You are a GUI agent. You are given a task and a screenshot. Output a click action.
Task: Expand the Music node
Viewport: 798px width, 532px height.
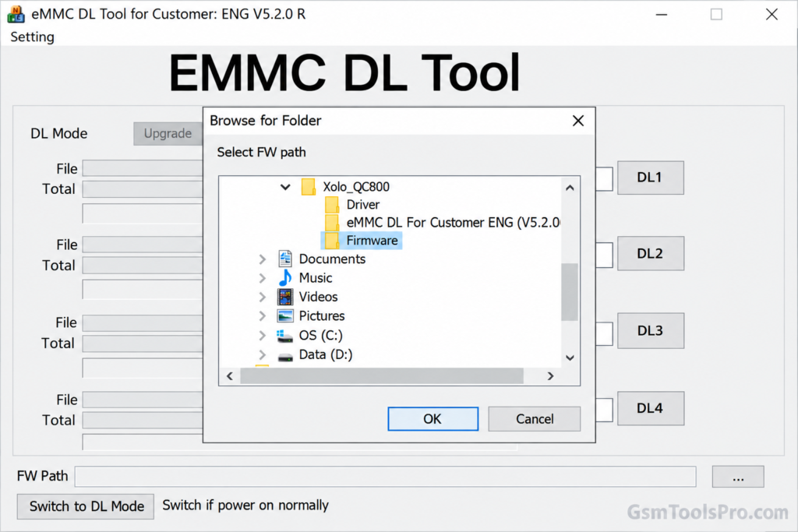pyautogui.click(x=262, y=278)
